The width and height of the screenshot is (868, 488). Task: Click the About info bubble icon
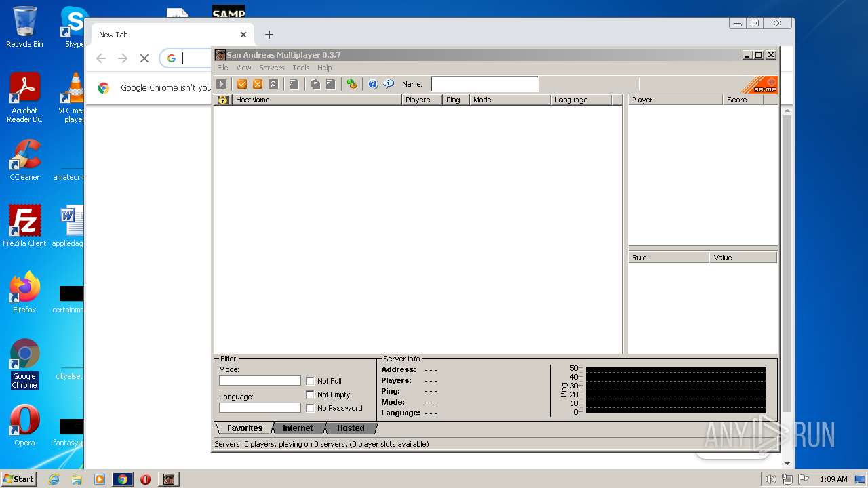(389, 84)
